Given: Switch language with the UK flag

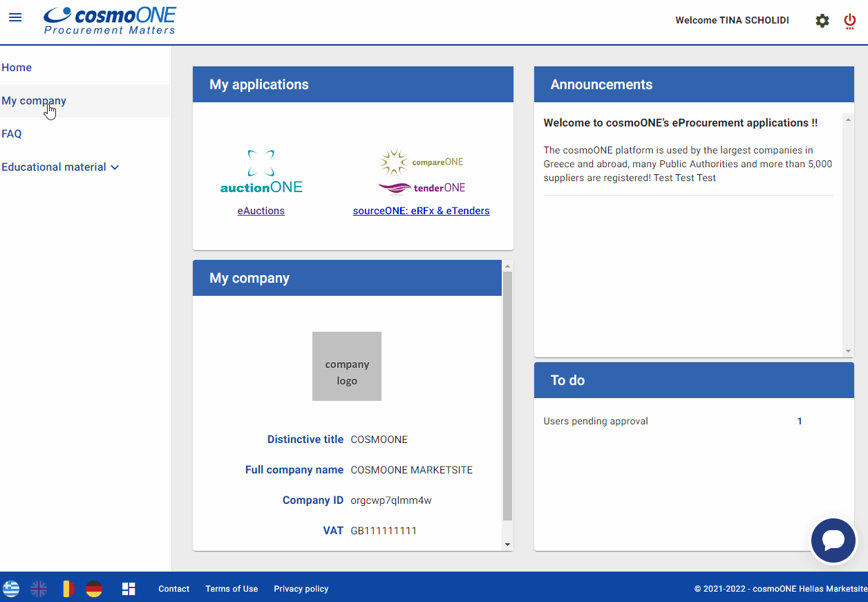Looking at the screenshot, I should (x=39, y=589).
